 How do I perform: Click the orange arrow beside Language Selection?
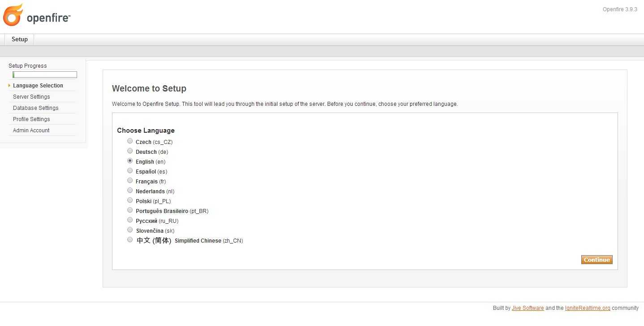9,86
